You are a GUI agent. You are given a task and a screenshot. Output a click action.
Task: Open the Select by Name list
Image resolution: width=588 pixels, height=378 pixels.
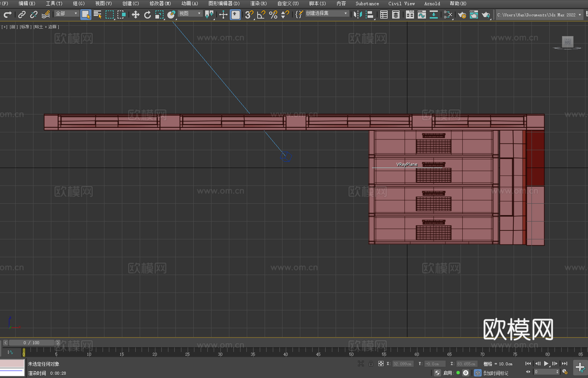(x=98, y=14)
